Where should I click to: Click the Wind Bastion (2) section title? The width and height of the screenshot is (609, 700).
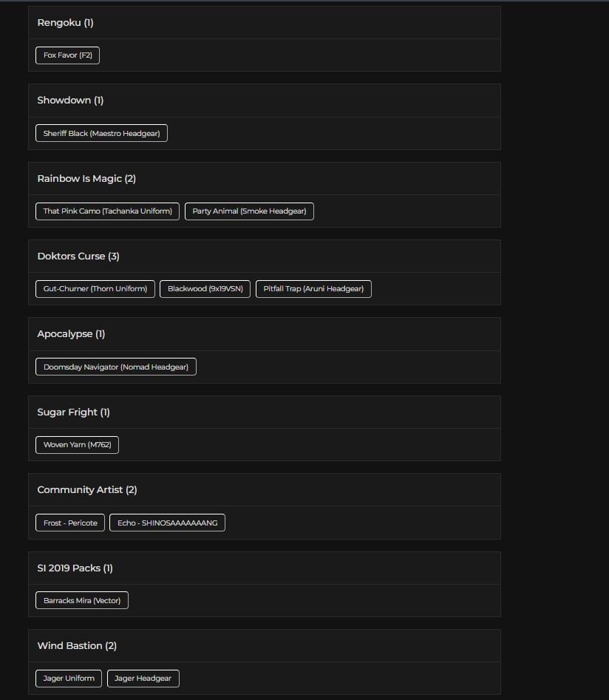click(x=77, y=646)
